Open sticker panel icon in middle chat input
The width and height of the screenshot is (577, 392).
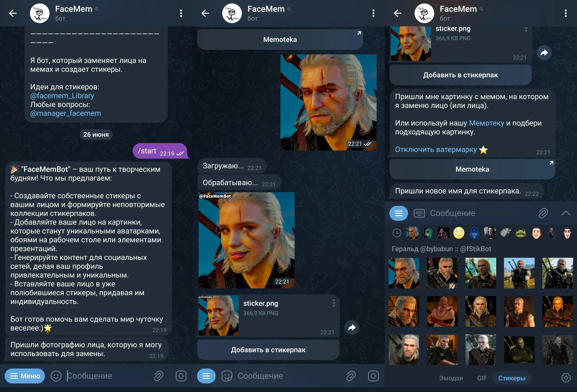(227, 376)
